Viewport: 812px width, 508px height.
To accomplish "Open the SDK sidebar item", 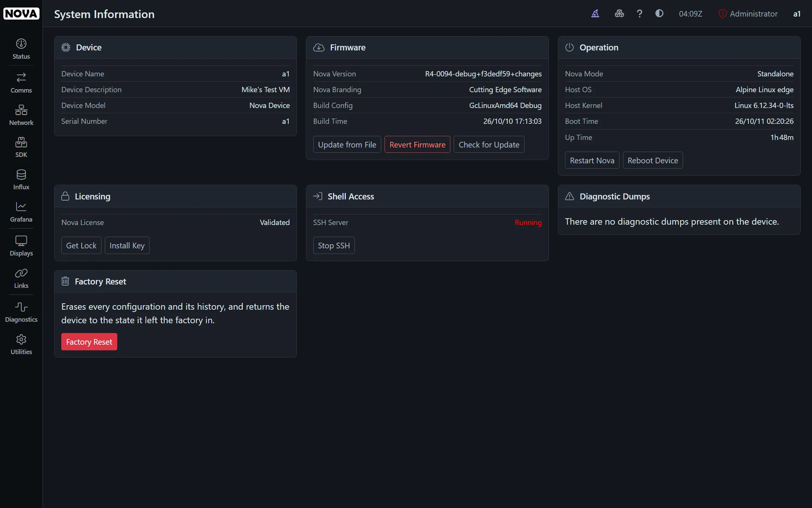I will pos(21,148).
